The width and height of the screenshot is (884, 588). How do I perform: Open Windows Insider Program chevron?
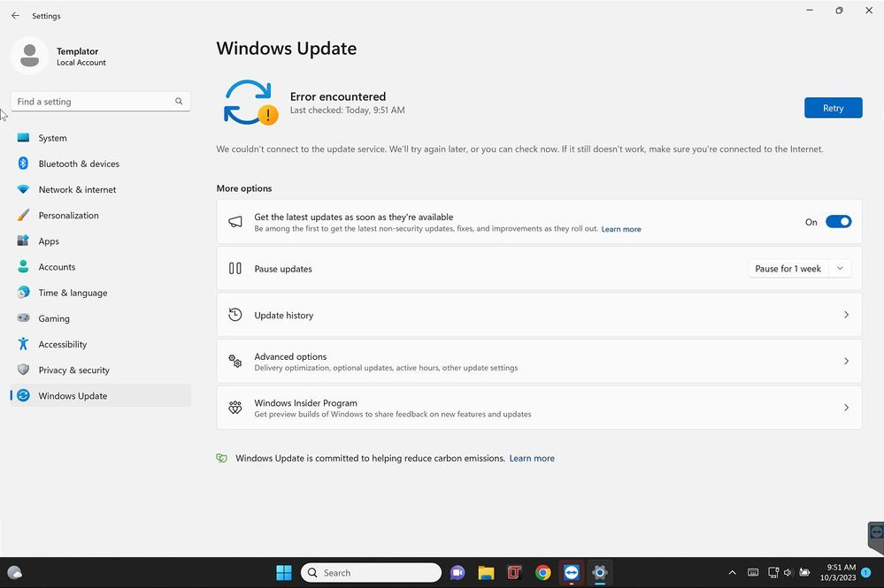tap(846, 408)
